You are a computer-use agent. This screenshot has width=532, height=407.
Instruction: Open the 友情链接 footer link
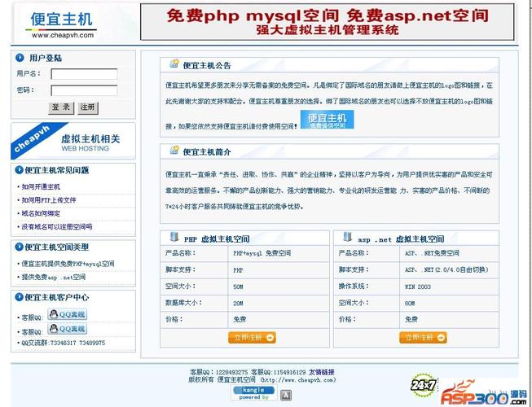321,372
